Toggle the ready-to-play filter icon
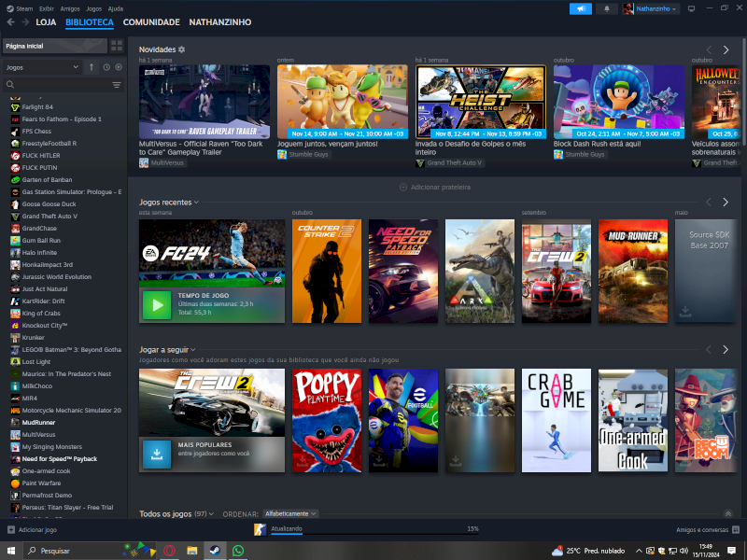 [119, 67]
